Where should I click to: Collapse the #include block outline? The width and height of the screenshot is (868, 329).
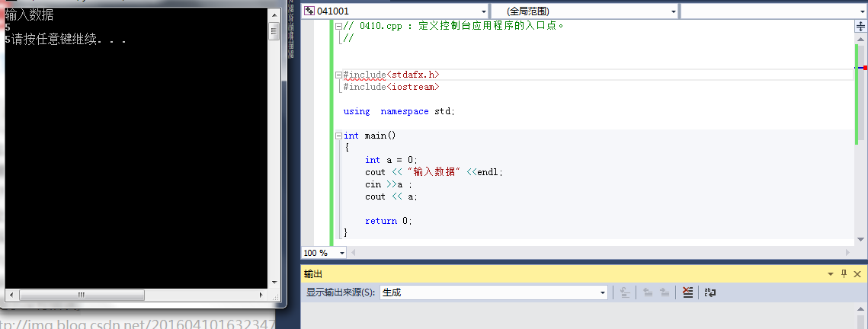pyautogui.click(x=339, y=75)
